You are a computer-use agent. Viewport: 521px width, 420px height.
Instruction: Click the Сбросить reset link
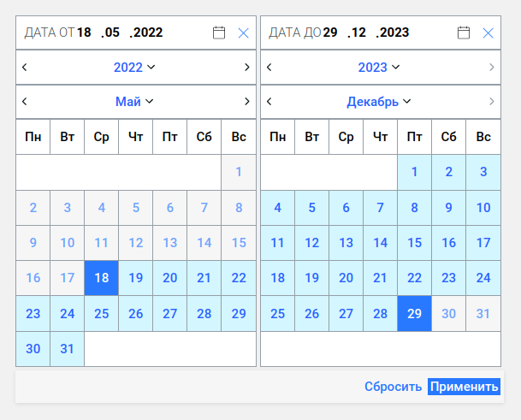click(394, 387)
